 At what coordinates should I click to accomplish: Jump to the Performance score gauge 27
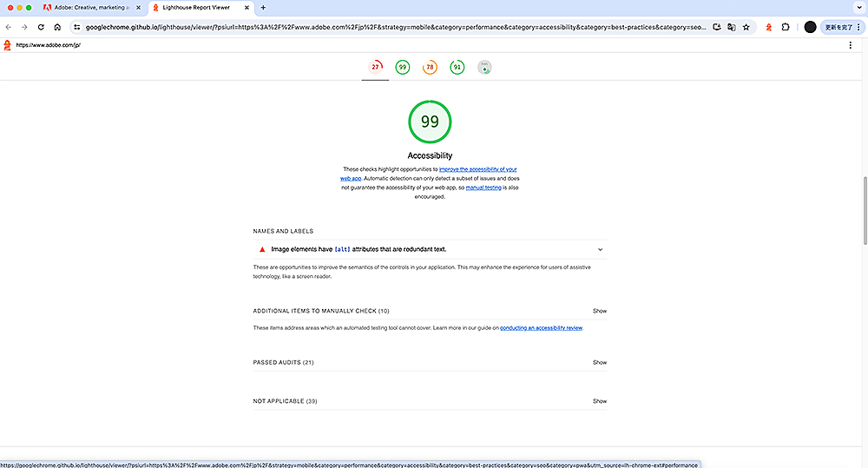tap(376, 67)
